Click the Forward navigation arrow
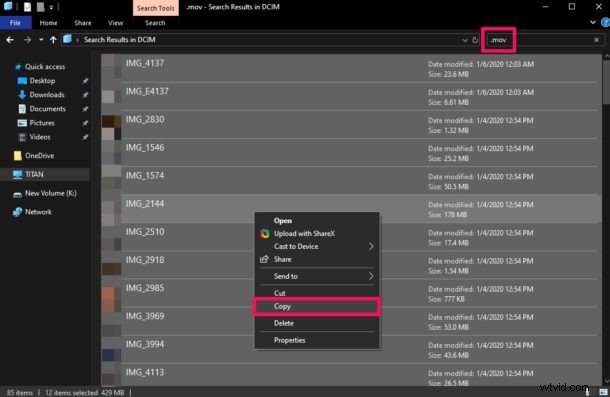 tap(27, 40)
